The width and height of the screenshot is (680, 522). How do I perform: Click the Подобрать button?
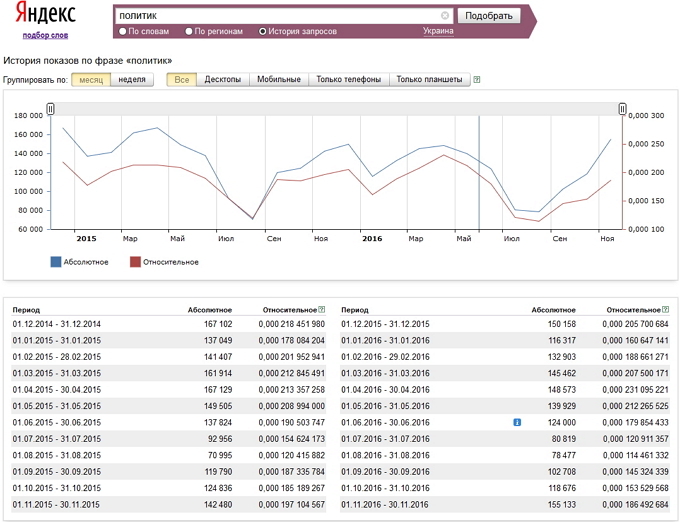click(x=489, y=16)
